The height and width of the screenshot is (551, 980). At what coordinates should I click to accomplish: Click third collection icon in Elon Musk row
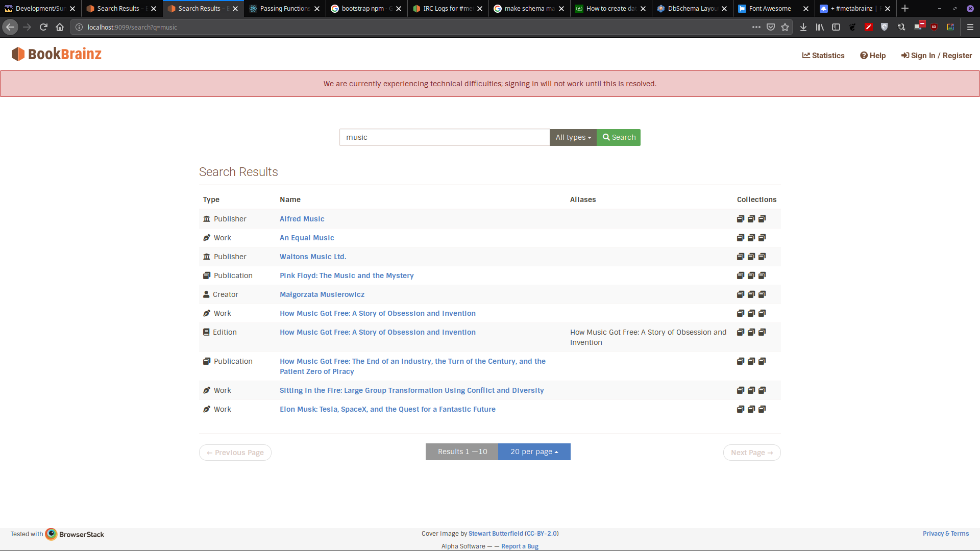click(762, 409)
